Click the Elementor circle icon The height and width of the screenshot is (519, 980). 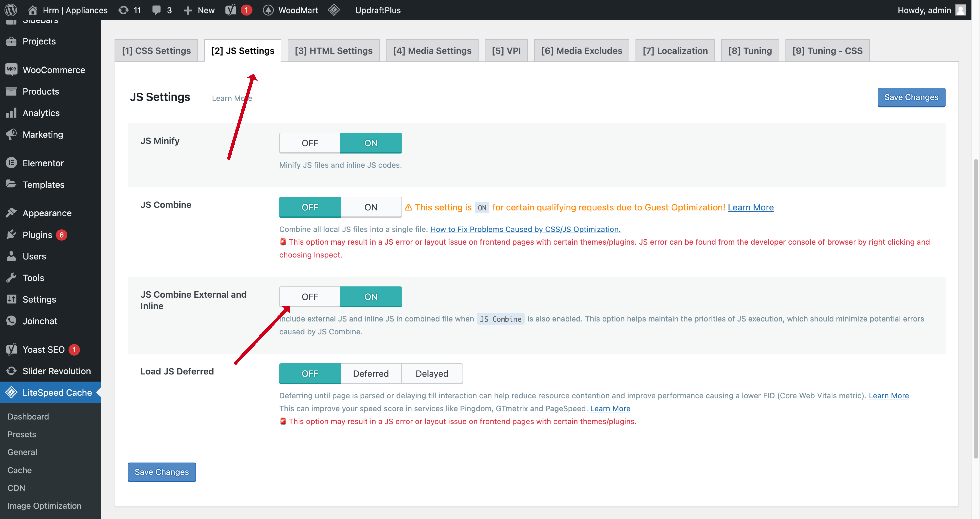(x=11, y=163)
